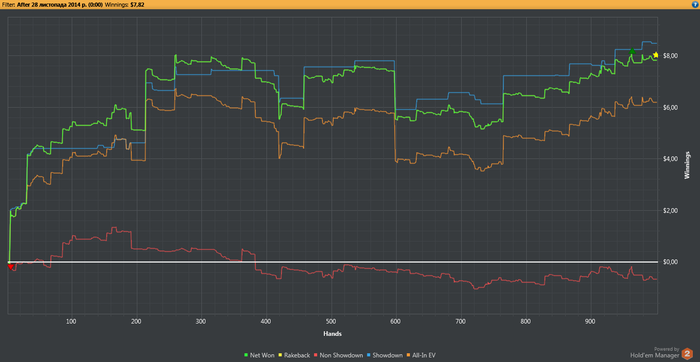Viewport: 700px width, 362px height.
Task: Click the Hold'em Manager 2 logo icon
Action: point(687,355)
